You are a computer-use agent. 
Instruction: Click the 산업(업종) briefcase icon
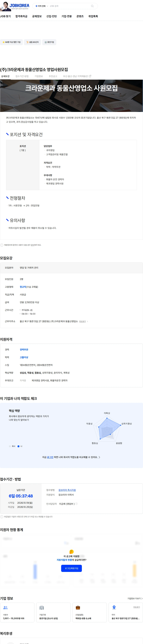pyautogui.click(x=78, y=607)
